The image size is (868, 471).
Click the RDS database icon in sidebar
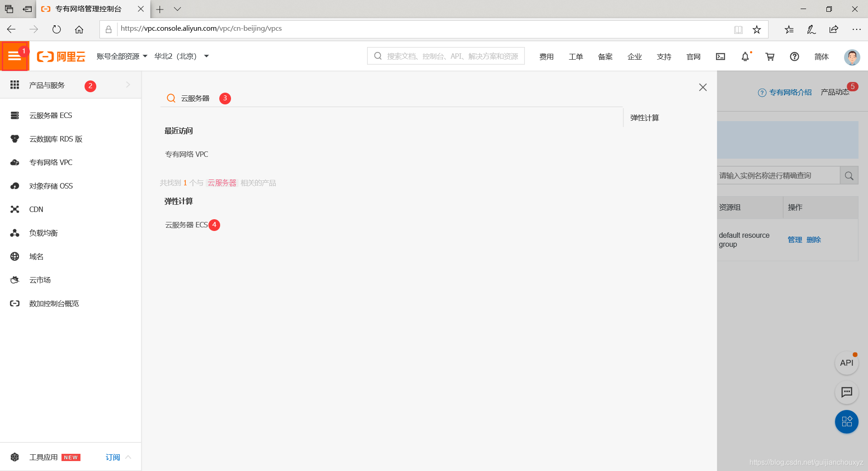15,139
